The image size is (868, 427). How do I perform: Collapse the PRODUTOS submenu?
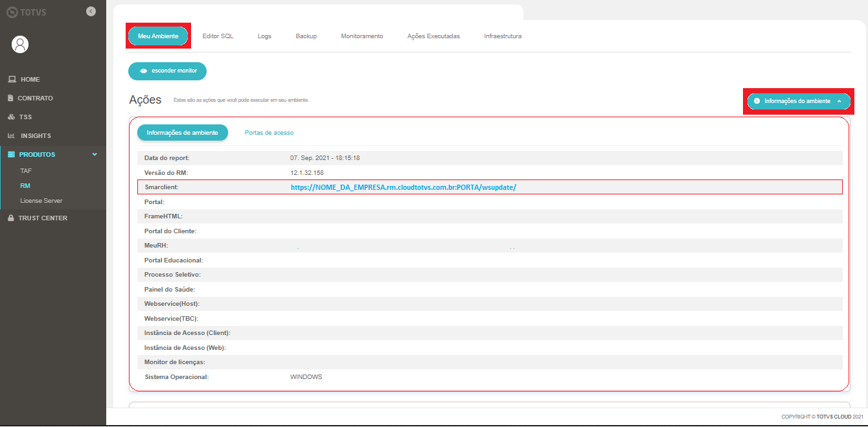[95, 154]
